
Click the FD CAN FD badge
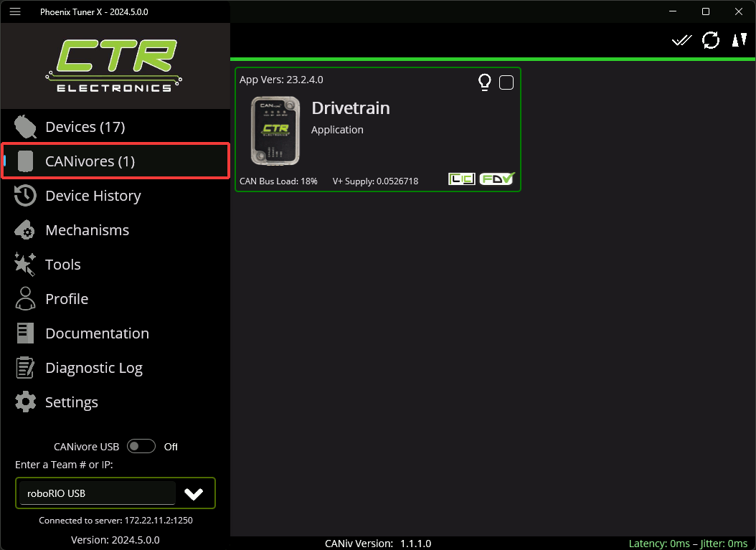[x=497, y=179]
